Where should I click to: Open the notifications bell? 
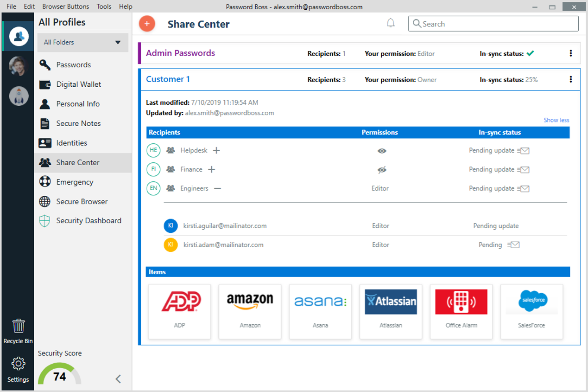391,23
